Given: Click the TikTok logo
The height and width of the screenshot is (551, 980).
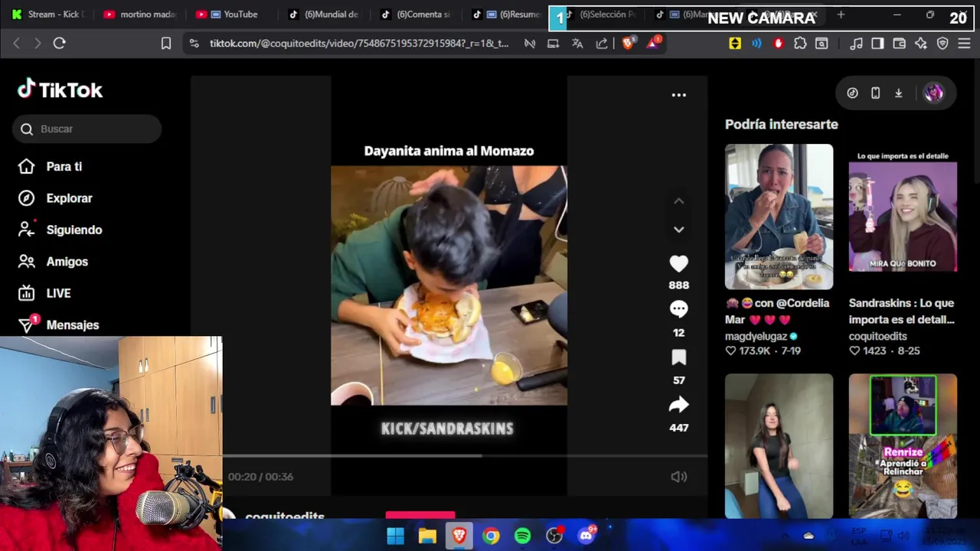Looking at the screenshot, I should [x=60, y=90].
